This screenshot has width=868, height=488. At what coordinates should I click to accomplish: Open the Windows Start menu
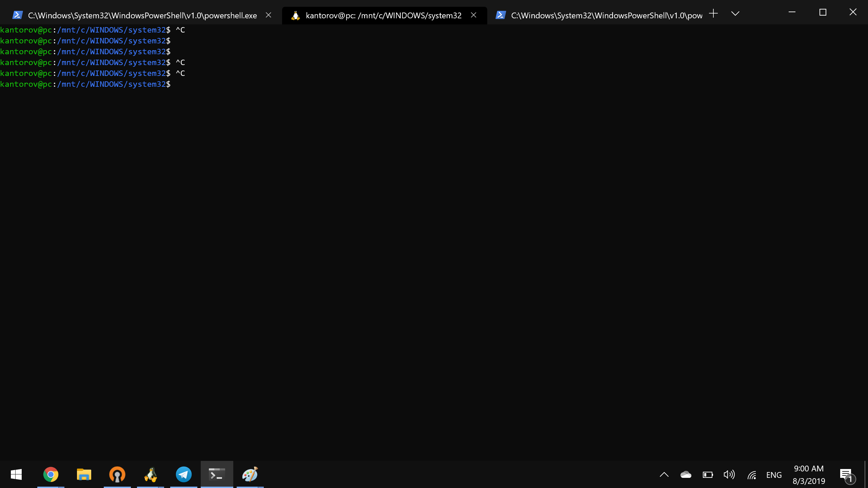click(x=16, y=474)
